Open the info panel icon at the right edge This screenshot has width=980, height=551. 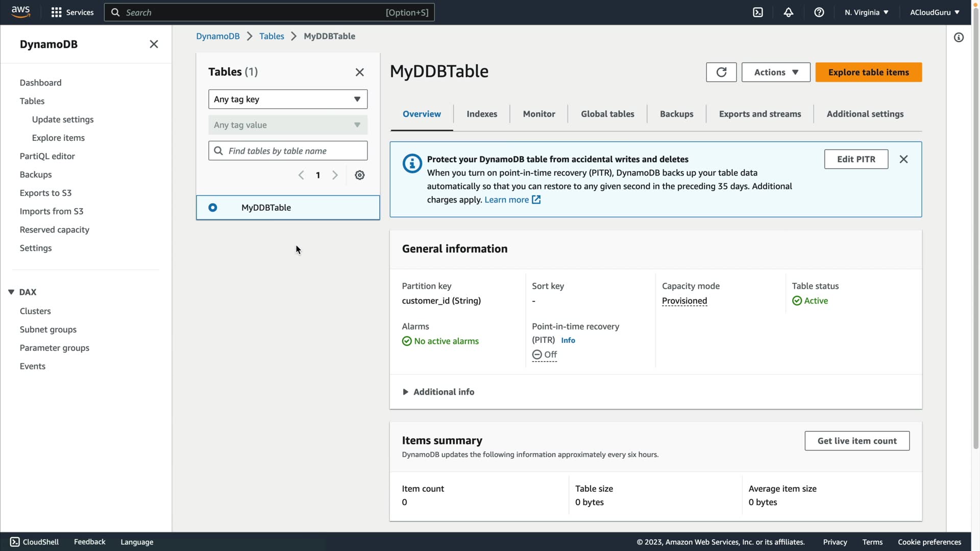click(959, 37)
